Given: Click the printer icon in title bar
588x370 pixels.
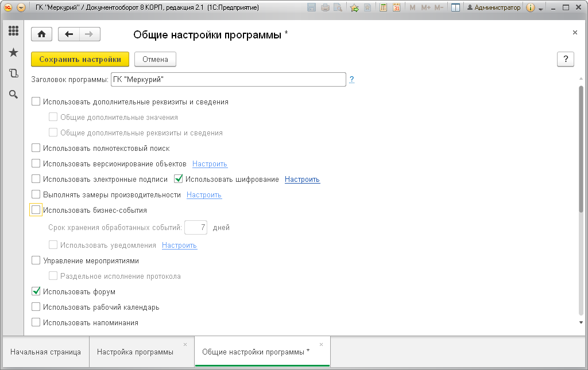Looking at the screenshot, I should click(325, 7).
